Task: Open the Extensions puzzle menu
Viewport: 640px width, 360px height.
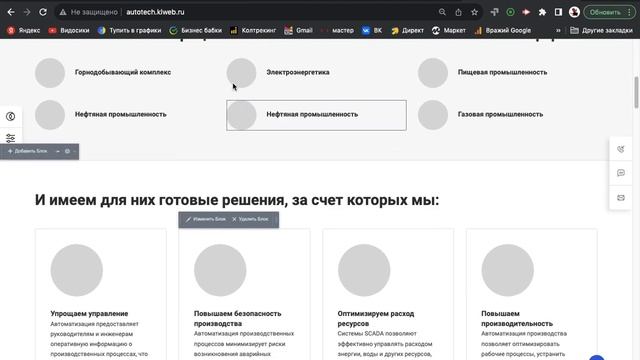Action: [542, 12]
